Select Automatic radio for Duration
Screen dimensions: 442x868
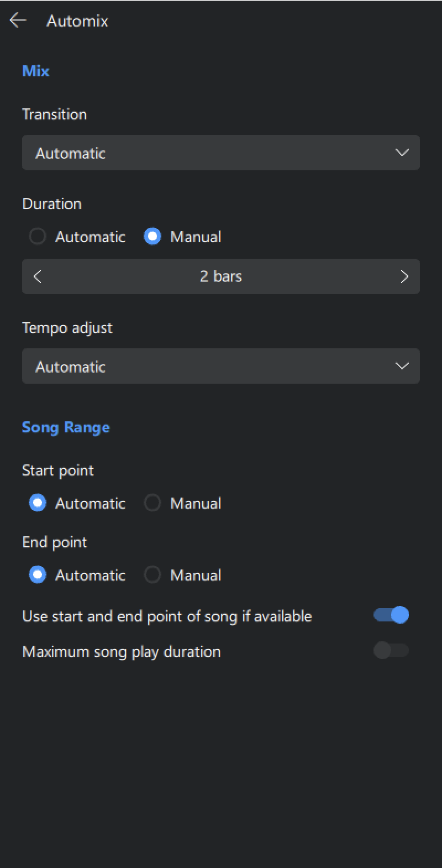(x=38, y=237)
